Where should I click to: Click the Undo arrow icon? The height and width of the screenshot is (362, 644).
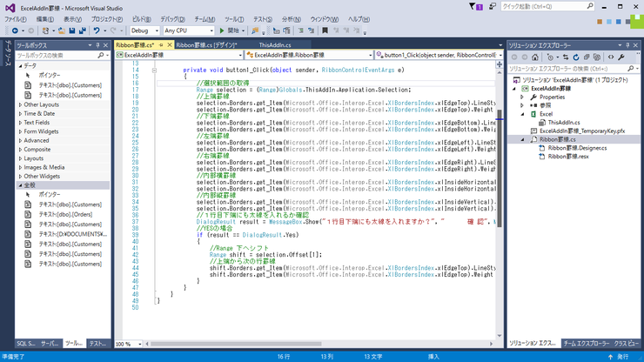pyautogui.click(x=97, y=30)
